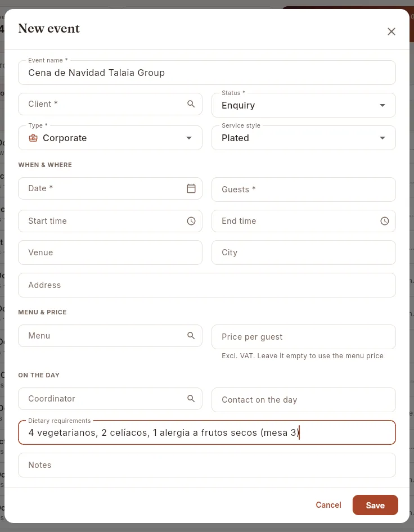Edit the Event name field
Image resolution: width=414 pixels, height=532 pixels.
pos(206,73)
